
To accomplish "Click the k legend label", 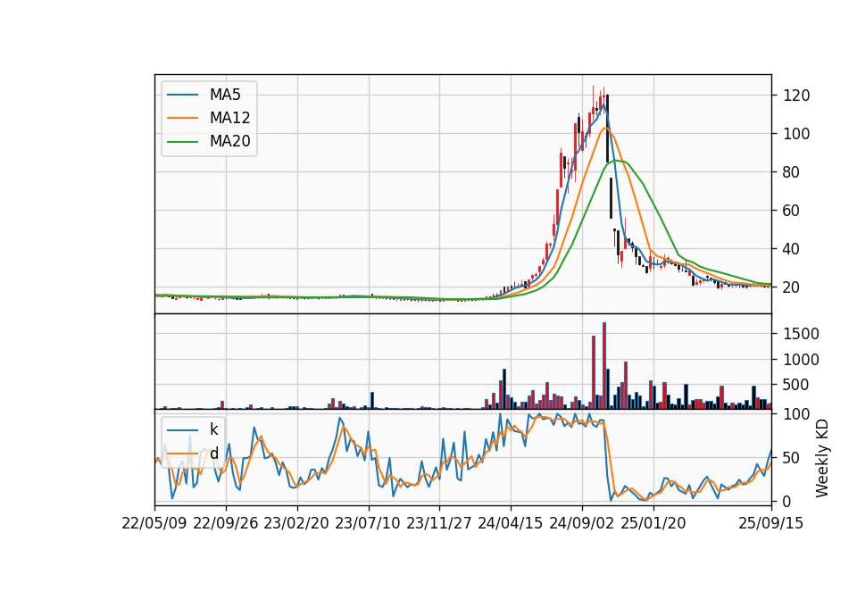I will 213,429.
